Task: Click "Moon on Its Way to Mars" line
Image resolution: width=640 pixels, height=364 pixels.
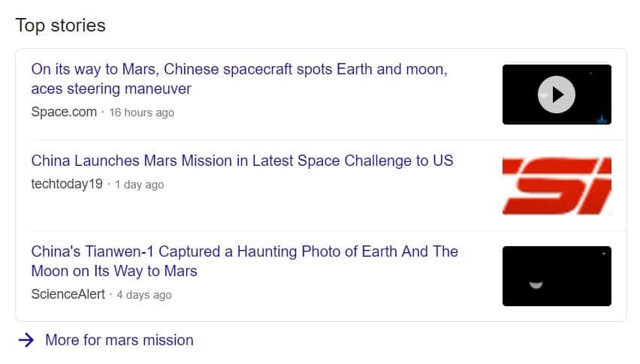Action: click(x=114, y=271)
